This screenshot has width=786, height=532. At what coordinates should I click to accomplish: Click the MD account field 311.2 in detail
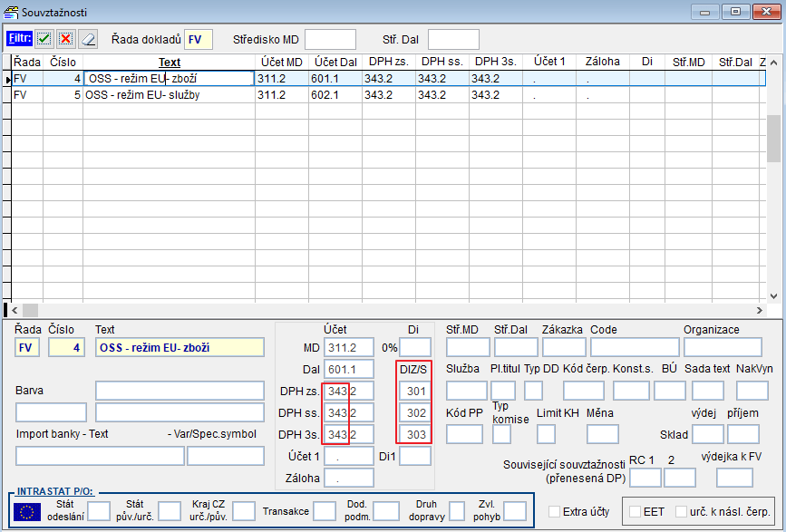(x=349, y=348)
